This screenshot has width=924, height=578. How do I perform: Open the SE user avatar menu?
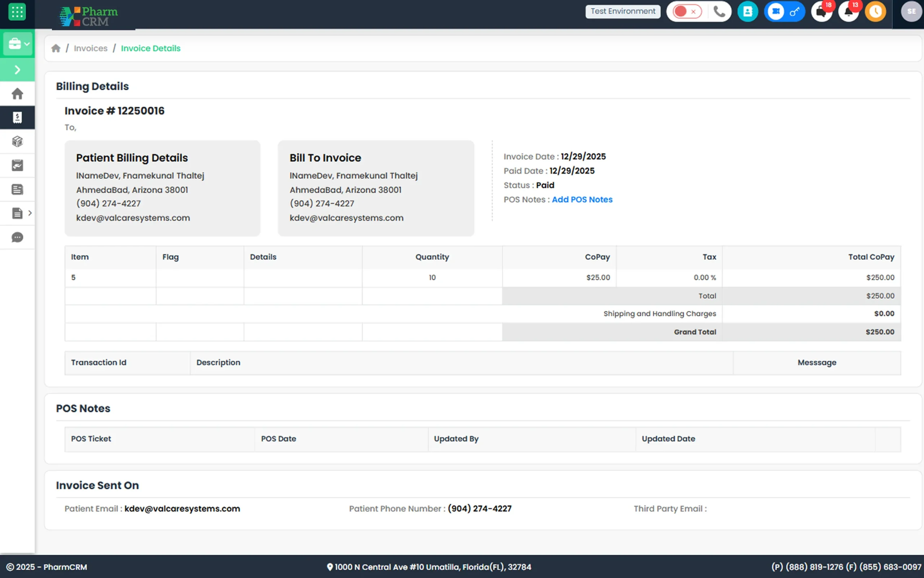(911, 12)
